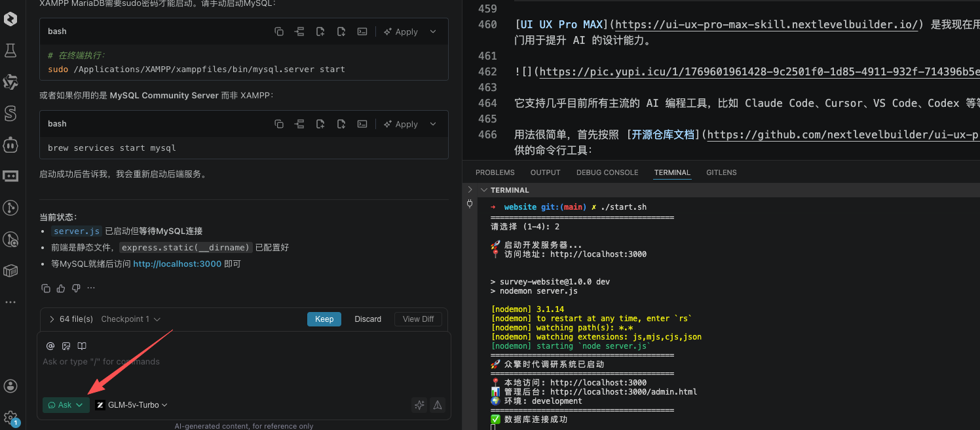Viewport: 980px width, 430px height.
Task: Click the server.js inline code reference
Action: (77, 231)
